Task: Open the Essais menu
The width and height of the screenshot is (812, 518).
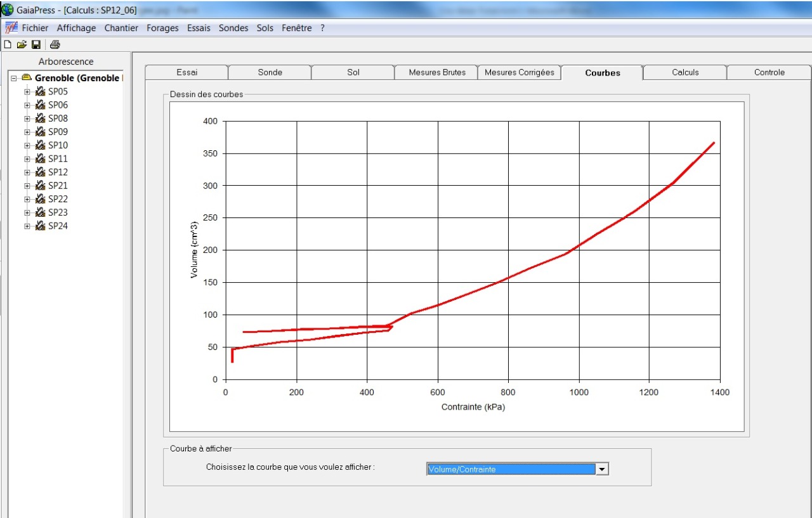Action: pos(199,28)
